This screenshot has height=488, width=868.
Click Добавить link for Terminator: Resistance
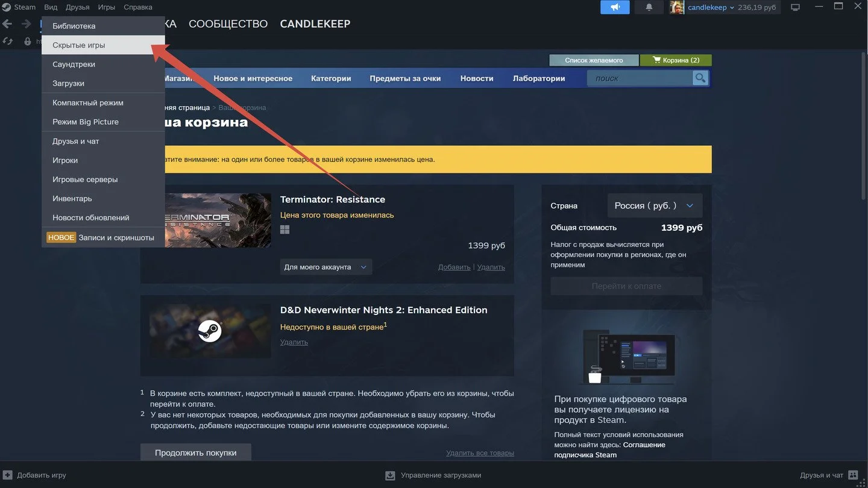click(454, 267)
